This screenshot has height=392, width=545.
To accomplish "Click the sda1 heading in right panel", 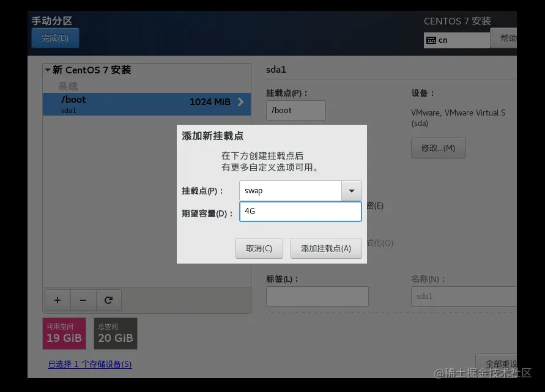I will point(276,70).
